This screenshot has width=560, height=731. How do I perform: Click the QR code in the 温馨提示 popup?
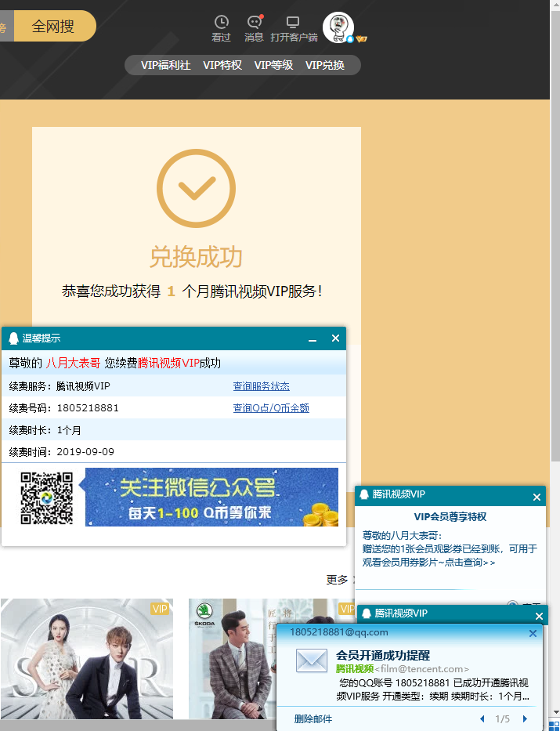coord(46,498)
